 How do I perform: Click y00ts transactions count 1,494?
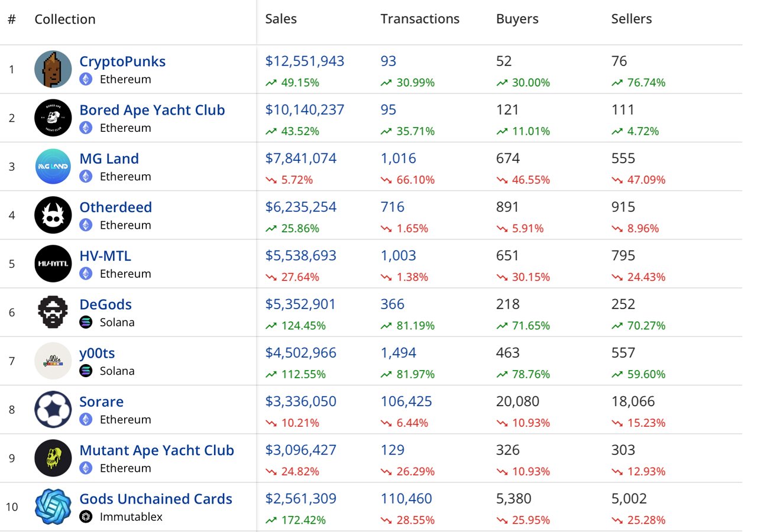[x=399, y=353]
